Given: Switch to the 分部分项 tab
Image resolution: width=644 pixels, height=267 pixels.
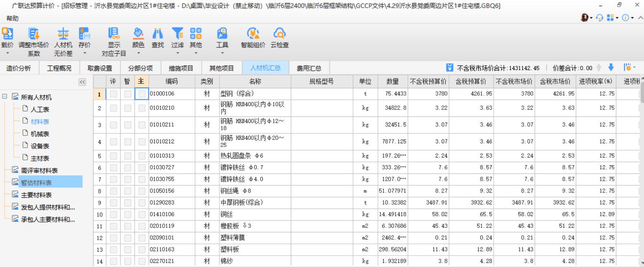Looking at the screenshot, I should coord(141,68).
